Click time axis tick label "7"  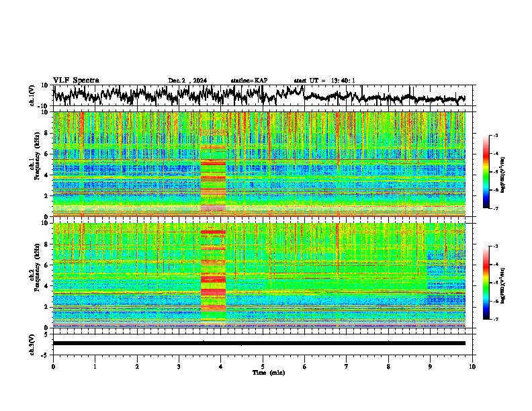pos(347,367)
